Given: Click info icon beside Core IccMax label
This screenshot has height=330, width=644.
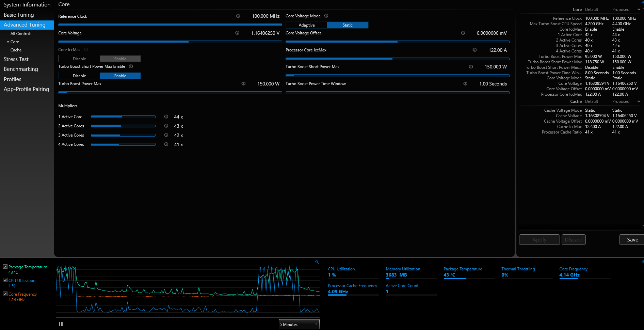Looking at the screenshot, I should coord(86,49).
